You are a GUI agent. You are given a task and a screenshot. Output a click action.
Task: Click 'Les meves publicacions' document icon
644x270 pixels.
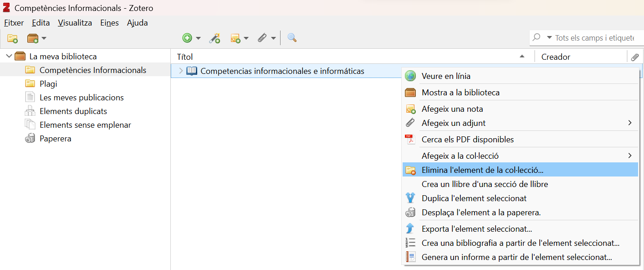point(30,97)
